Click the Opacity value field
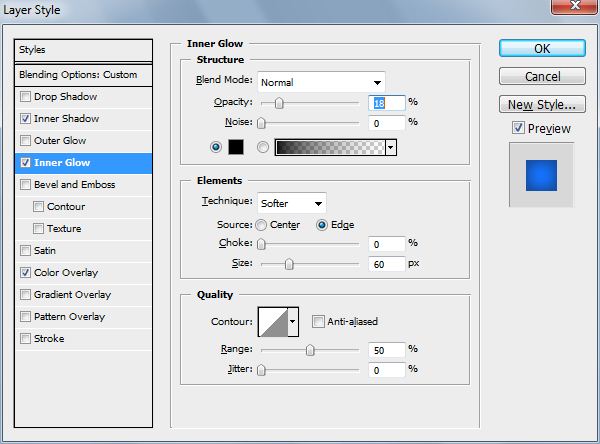 point(386,103)
